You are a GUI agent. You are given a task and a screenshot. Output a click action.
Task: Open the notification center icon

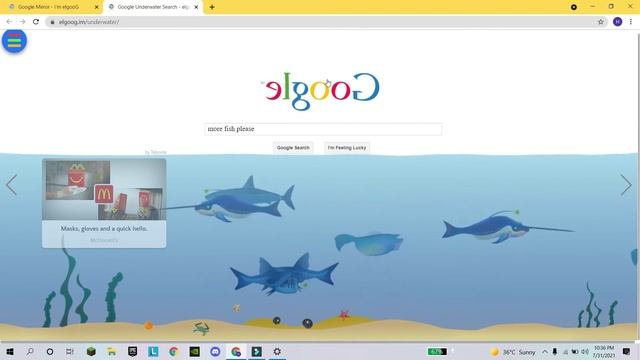[626, 351]
